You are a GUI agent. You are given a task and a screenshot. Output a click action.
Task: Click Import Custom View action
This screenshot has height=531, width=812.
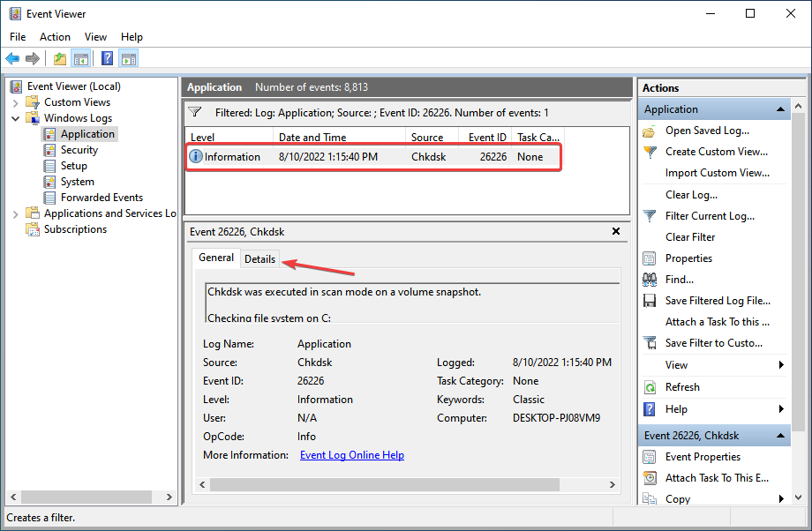(718, 173)
